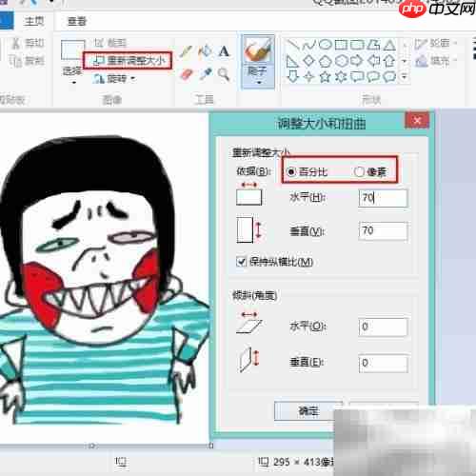Choose the Down arrow shape

pos(292,76)
